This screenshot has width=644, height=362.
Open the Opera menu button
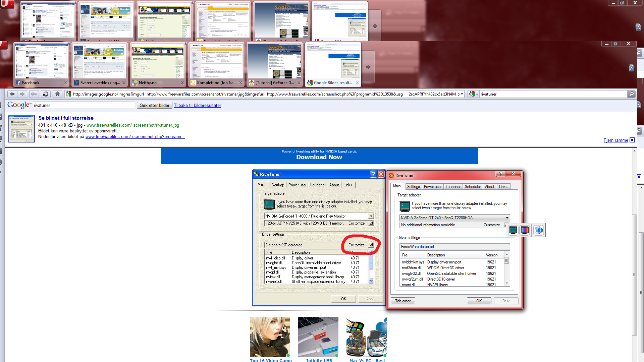pos(4,45)
